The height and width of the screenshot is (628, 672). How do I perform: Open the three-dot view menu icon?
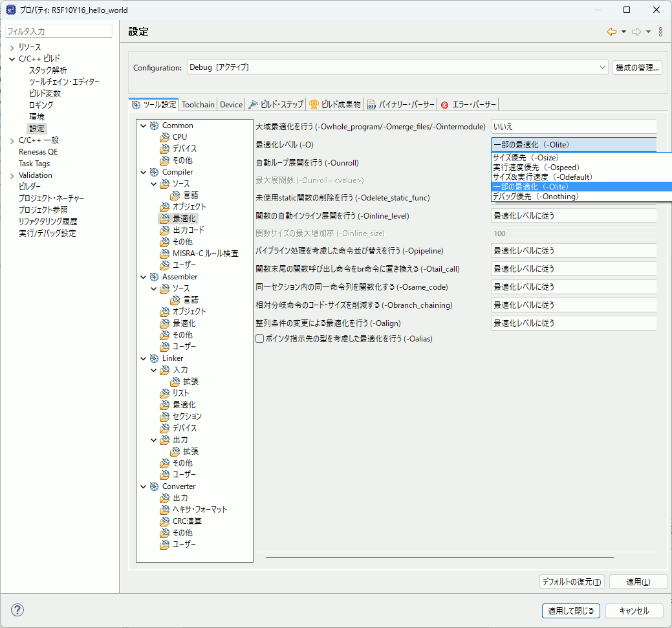pyautogui.click(x=660, y=32)
